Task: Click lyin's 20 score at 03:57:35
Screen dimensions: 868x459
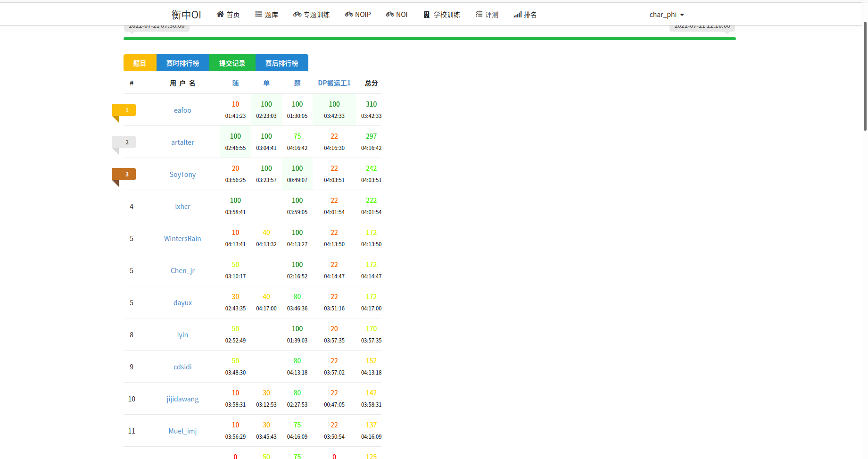Action: point(334,328)
